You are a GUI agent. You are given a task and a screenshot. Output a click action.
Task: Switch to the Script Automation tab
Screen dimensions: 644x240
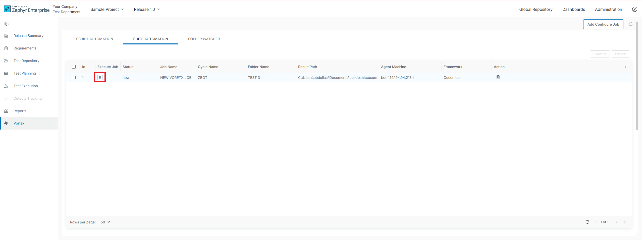tap(94, 39)
